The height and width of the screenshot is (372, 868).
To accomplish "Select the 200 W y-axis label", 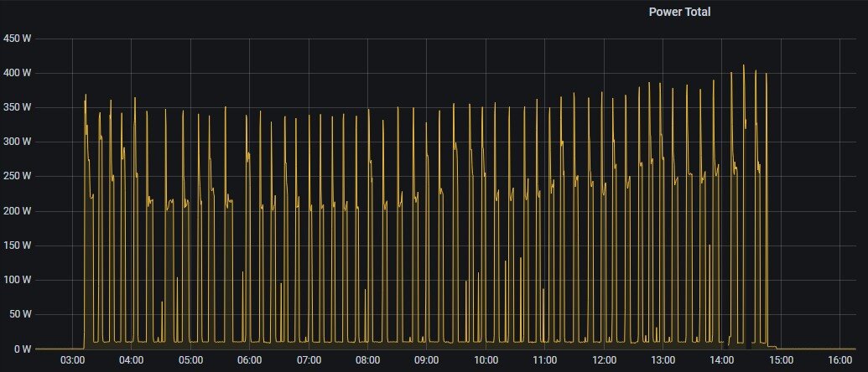I will [17, 211].
